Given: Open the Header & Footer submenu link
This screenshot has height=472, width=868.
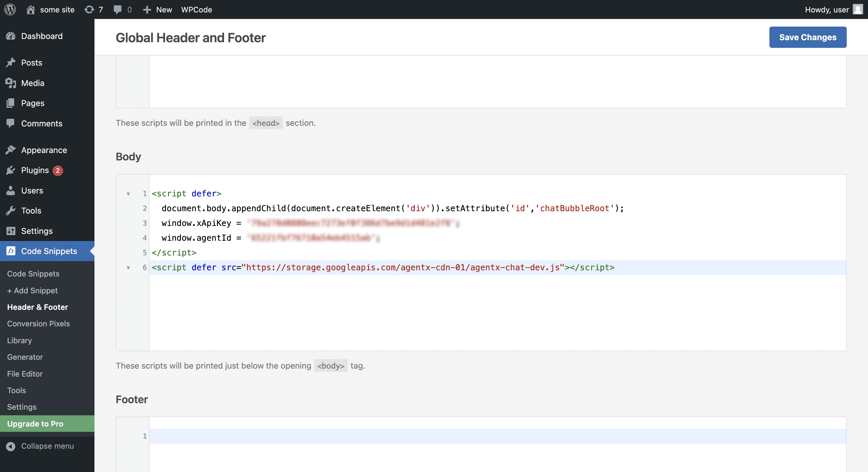Looking at the screenshot, I should click(x=37, y=307).
